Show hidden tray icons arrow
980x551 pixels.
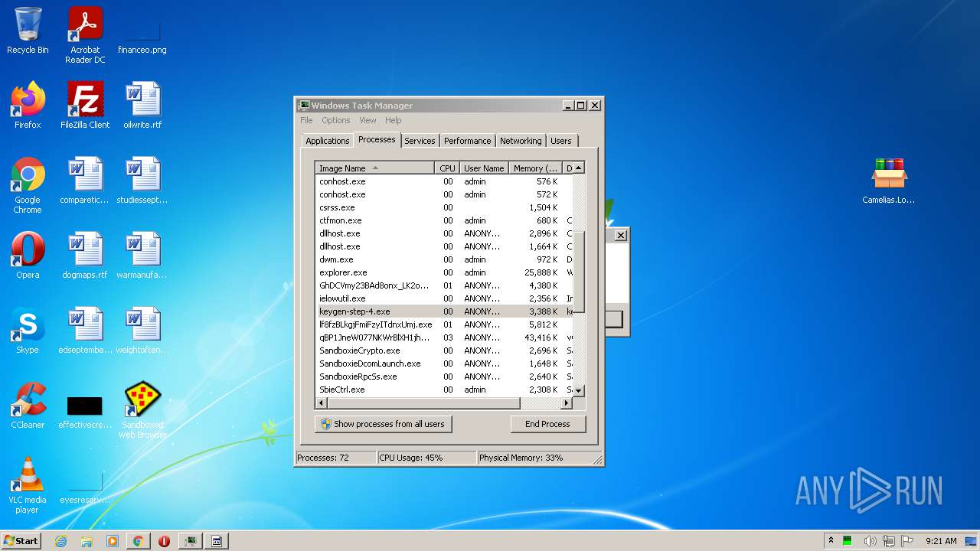(831, 541)
